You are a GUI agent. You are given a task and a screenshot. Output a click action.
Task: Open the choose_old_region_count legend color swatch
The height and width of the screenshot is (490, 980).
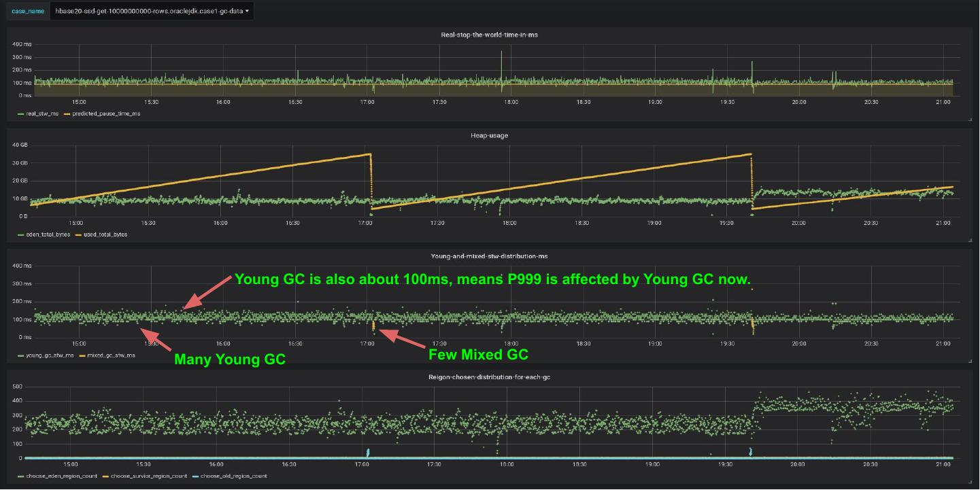(195, 476)
